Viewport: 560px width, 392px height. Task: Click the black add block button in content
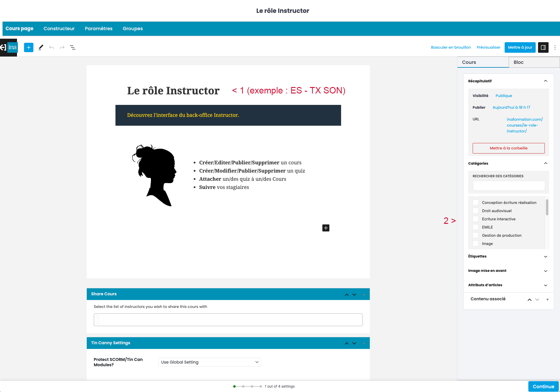(x=326, y=228)
